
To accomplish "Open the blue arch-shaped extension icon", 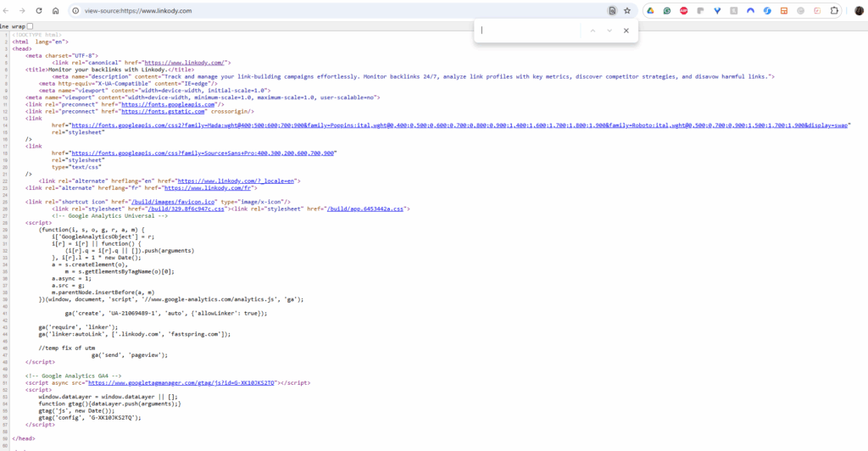I will (x=751, y=10).
